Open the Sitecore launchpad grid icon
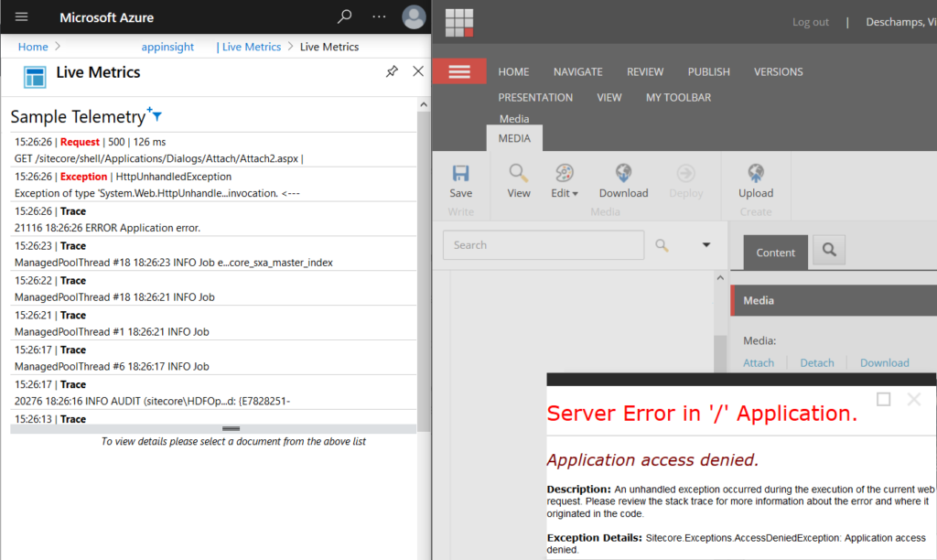Image resolution: width=937 pixels, height=560 pixels. click(x=459, y=23)
